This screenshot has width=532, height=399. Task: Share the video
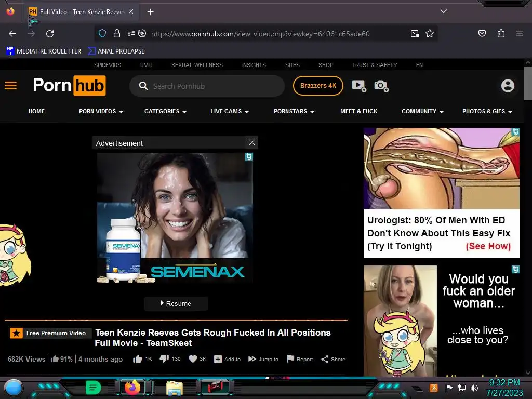coord(333,359)
